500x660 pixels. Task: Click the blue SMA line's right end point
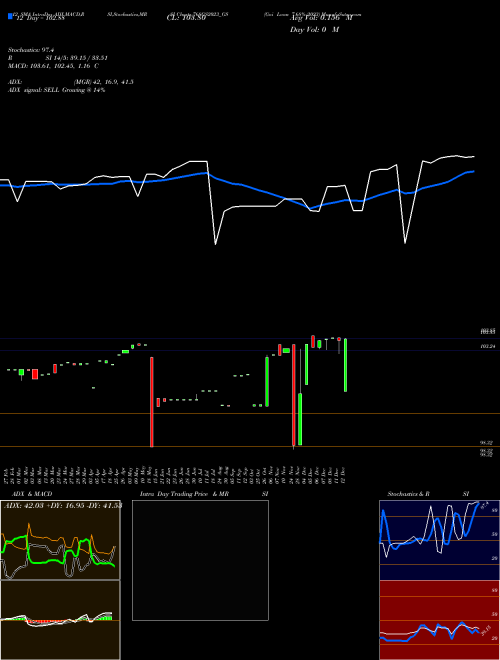(474, 171)
